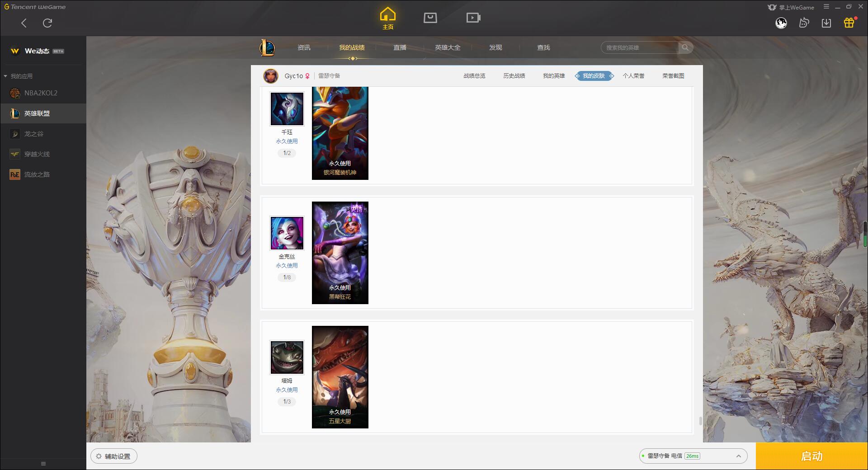Switch to the 我的战绩 tab

point(352,47)
